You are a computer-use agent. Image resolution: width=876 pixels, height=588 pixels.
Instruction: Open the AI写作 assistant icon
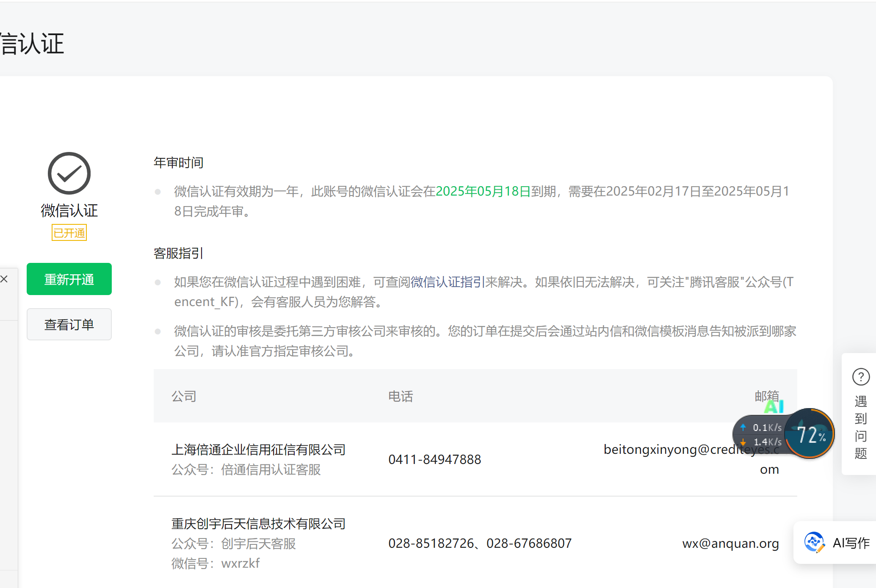[814, 542]
